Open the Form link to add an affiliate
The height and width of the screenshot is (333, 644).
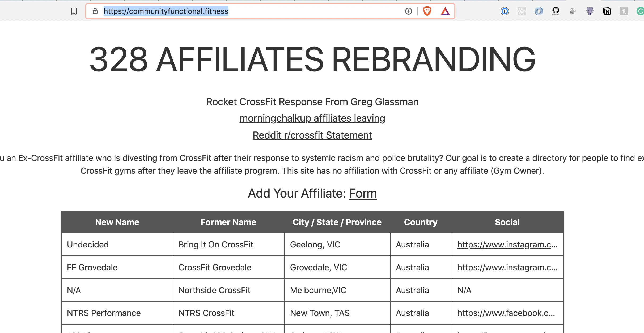(x=363, y=193)
